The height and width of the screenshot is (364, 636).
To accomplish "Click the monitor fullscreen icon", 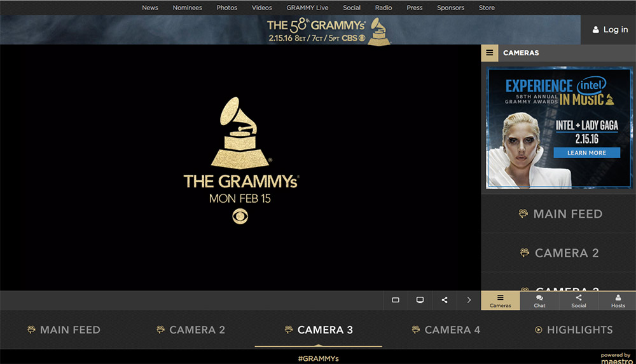I will coord(420,300).
